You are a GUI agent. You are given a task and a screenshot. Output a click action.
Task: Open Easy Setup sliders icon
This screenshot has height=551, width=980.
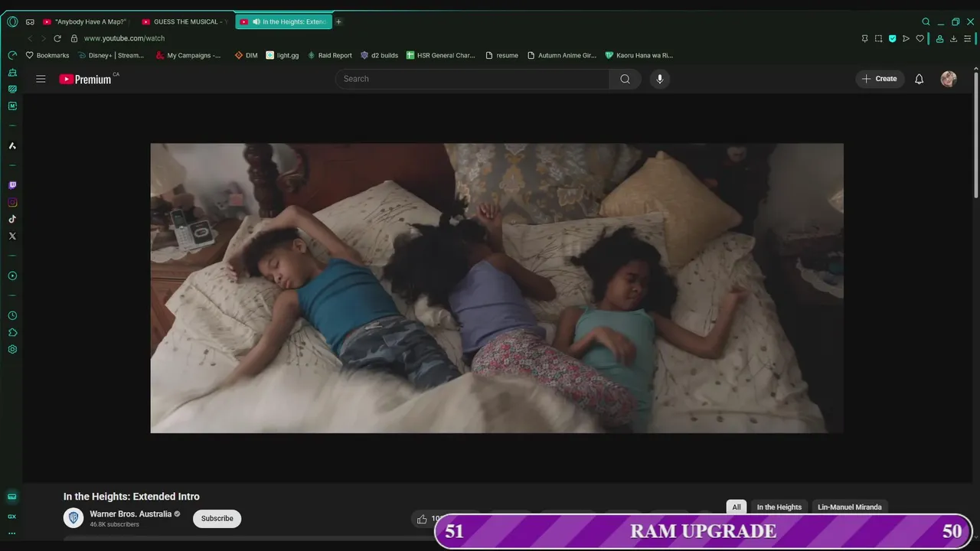click(968, 38)
